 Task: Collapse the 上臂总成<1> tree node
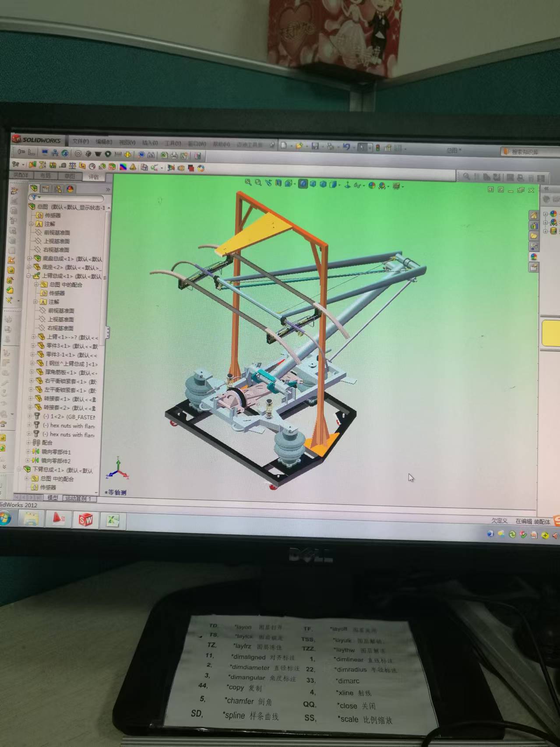pyautogui.click(x=28, y=276)
